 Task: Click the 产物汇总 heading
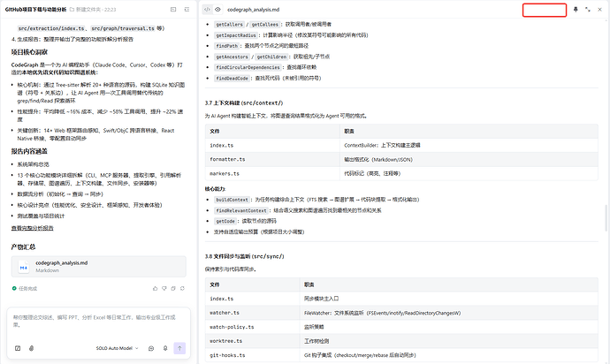(x=23, y=247)
